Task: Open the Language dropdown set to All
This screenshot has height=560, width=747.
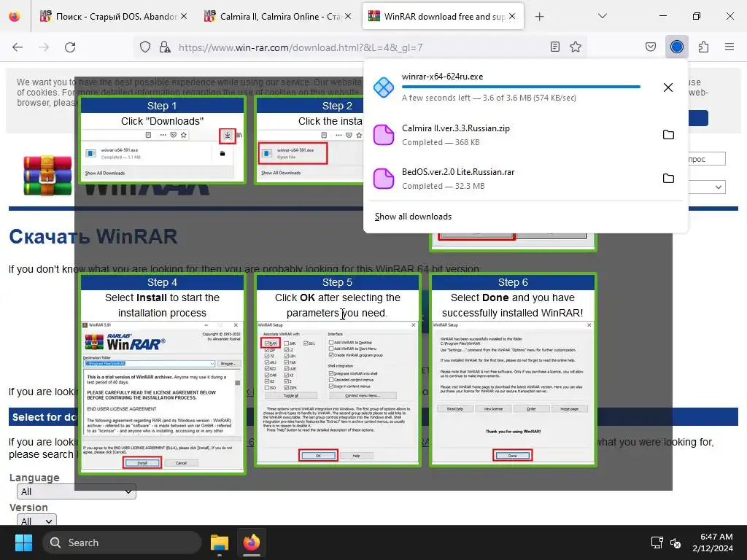Action: (x=76, y=491)
